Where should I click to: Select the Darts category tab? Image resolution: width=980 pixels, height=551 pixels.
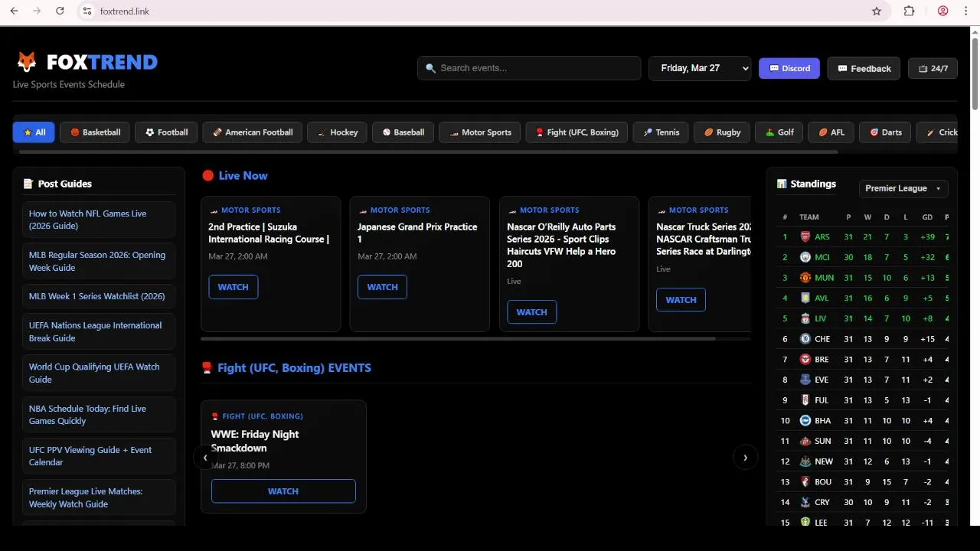(x=885, y=132)
